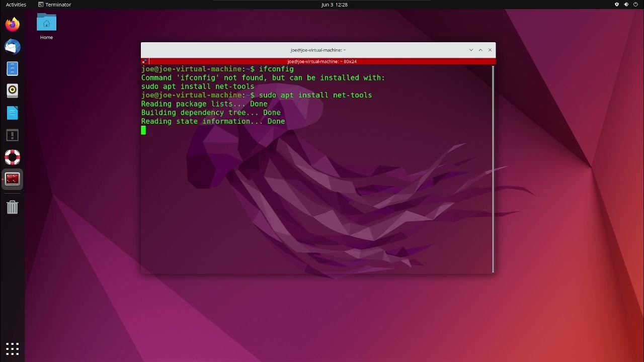
Task: Click the 'Building dependency tree... Done' line
Action: click(x=211, y=113)
